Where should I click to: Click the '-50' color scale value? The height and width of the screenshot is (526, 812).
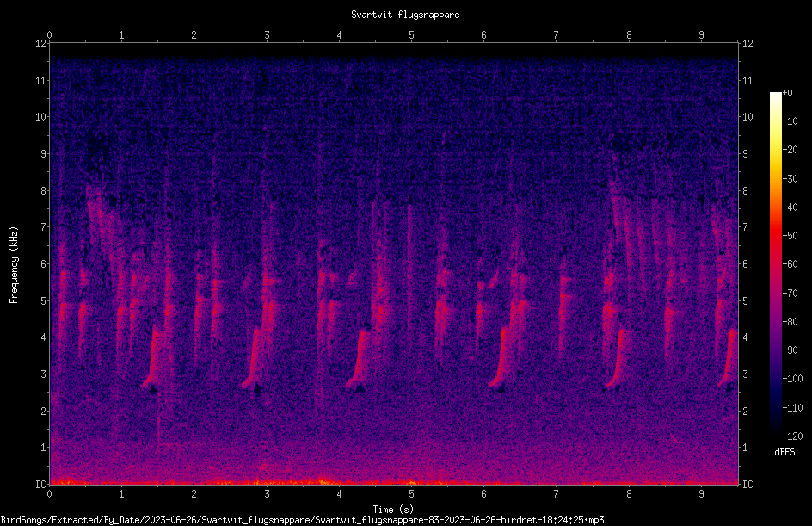click(790, 236)
